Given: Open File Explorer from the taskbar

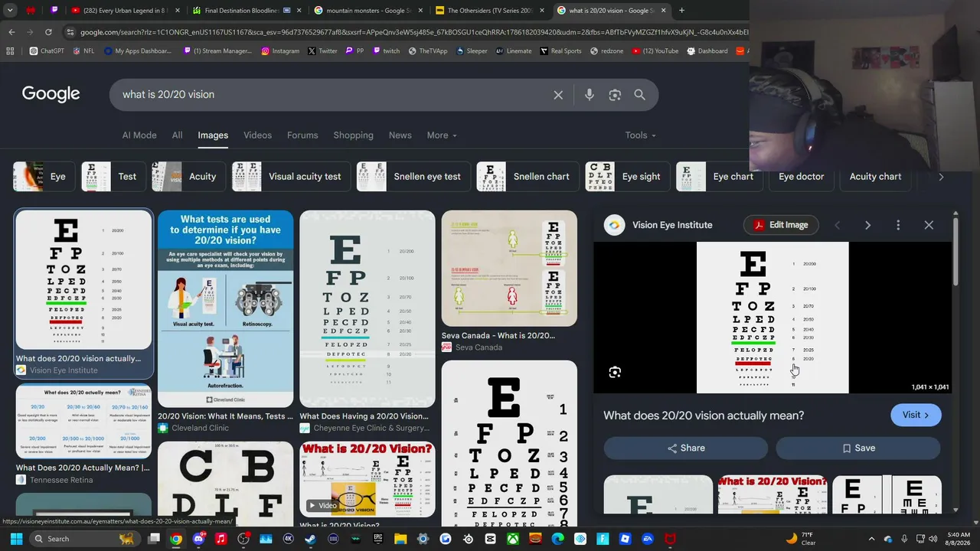Looking at the screenshot, I should click(x=400, y=539).
